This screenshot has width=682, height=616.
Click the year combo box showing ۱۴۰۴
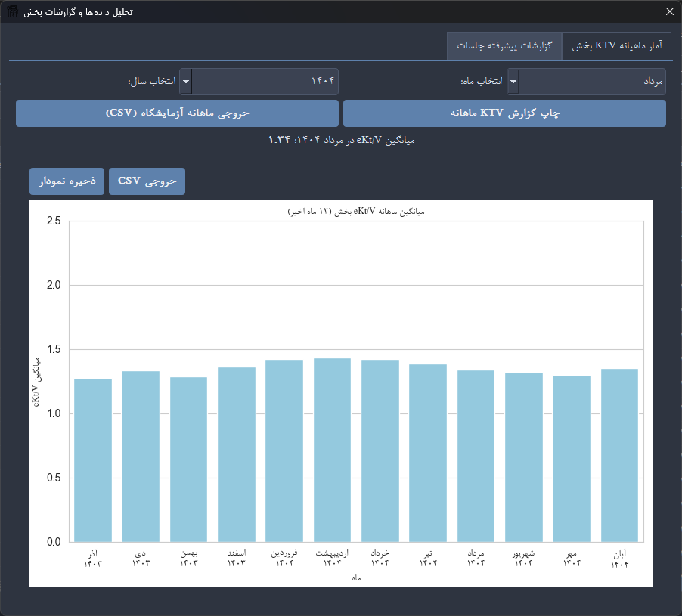click(x=259, y=82)
